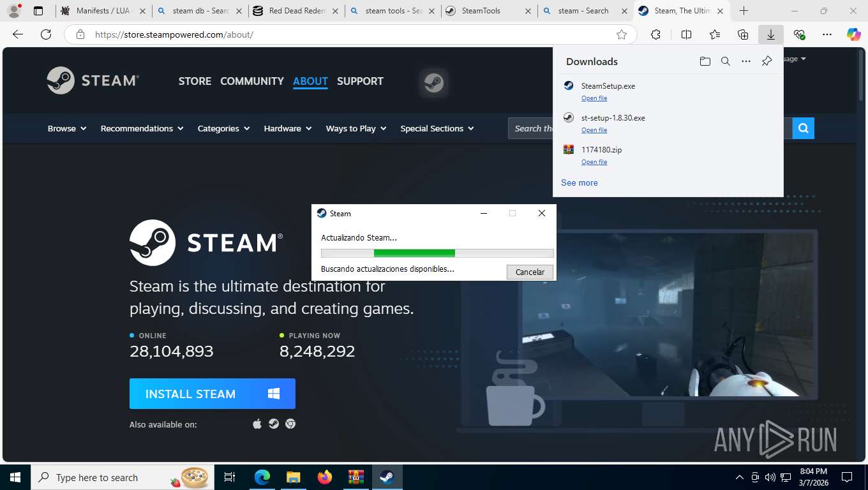Open Edge Settings and more ellipsis
The height and width of the screenshot is (490, 868).
coord(827,34)
